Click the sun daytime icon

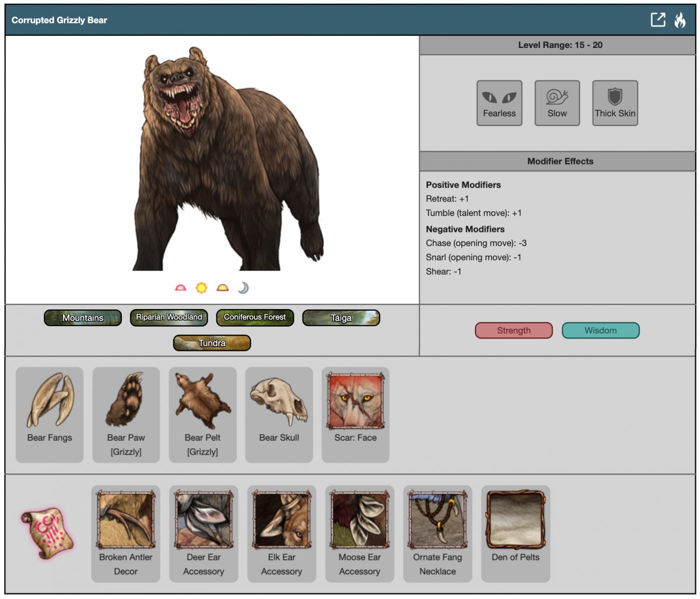point(201,287)
